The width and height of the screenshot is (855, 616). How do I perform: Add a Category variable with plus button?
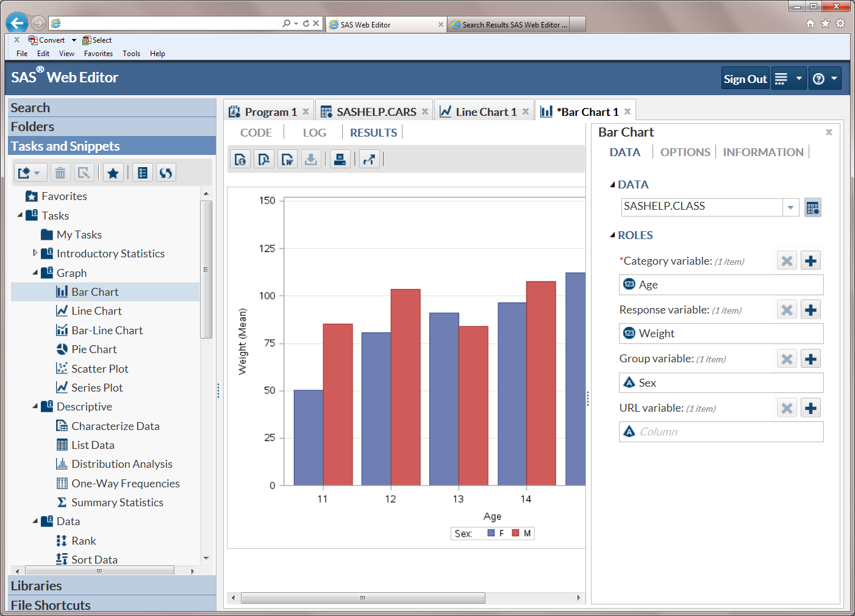pos(810,261)
